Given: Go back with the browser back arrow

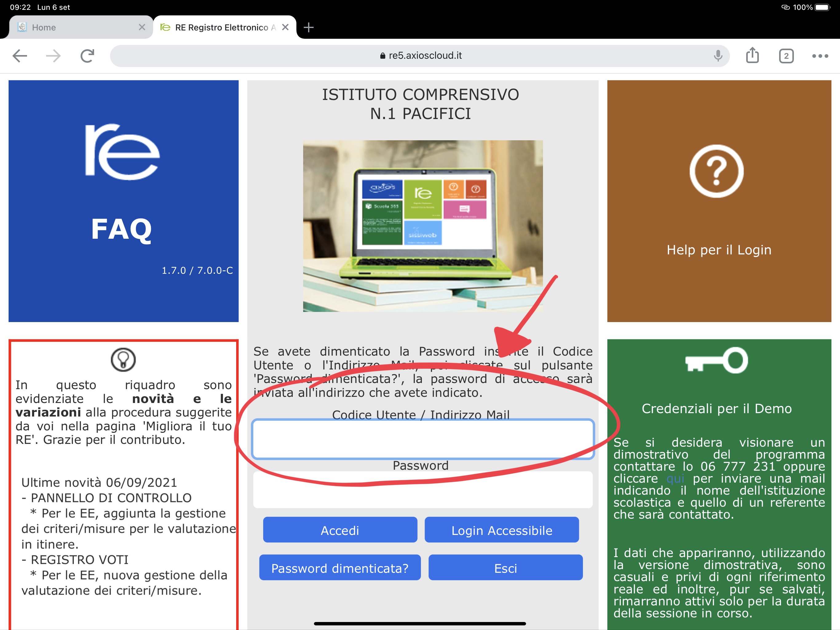Looking at the screenshot, I should tap(20, 56).
